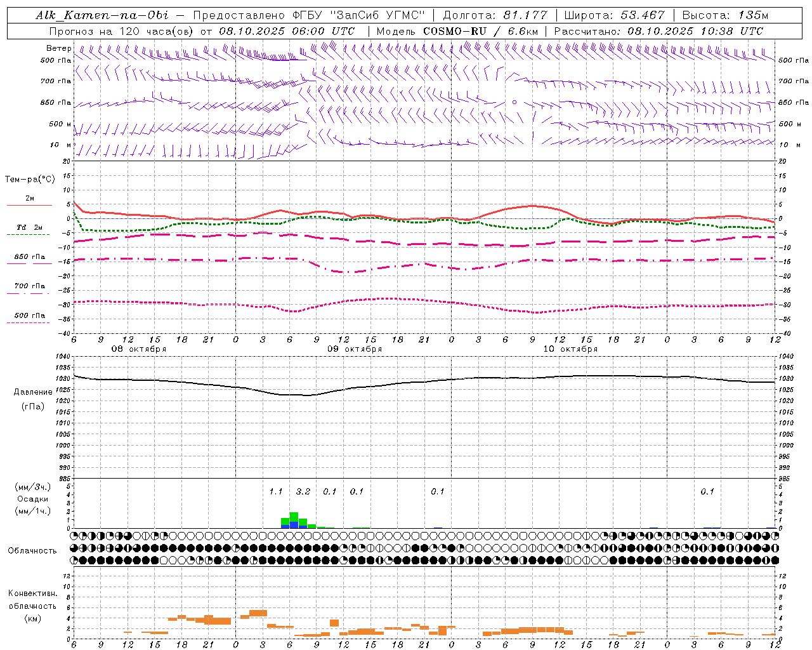Click the Ветер wind panel label
Screen dimensions: 812x650
coord(58,48)
